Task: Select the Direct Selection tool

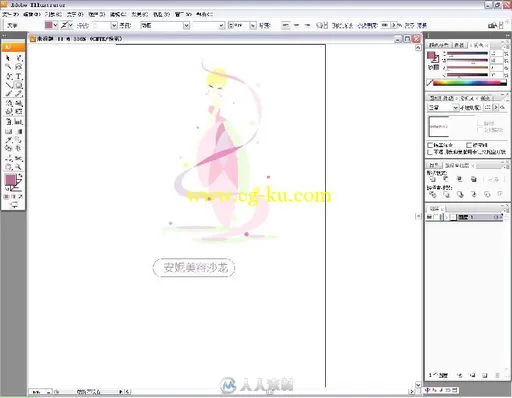Action: (19, 58)
